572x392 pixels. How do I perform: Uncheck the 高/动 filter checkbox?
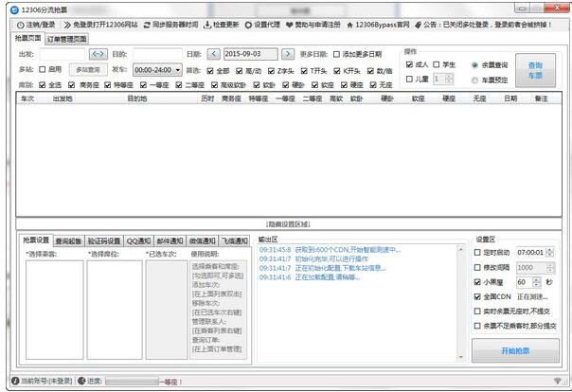coord(240,71)
